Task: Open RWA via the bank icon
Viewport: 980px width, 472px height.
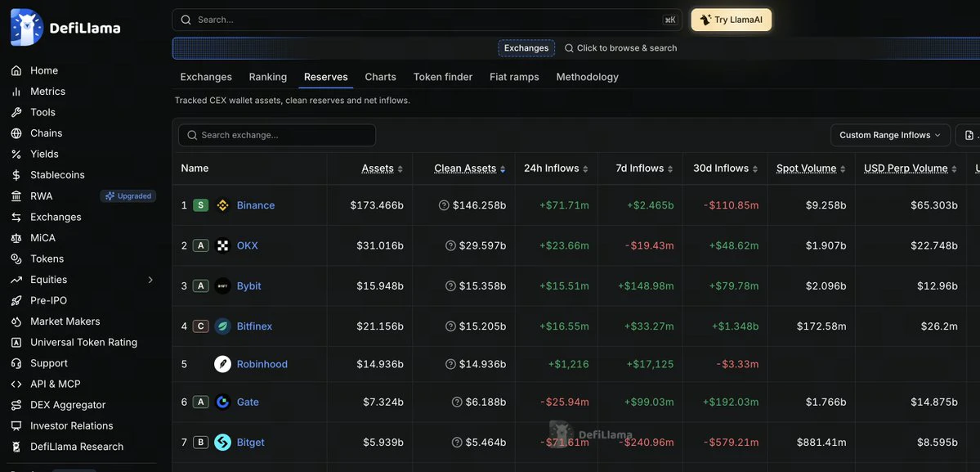Action: [17, 196]
